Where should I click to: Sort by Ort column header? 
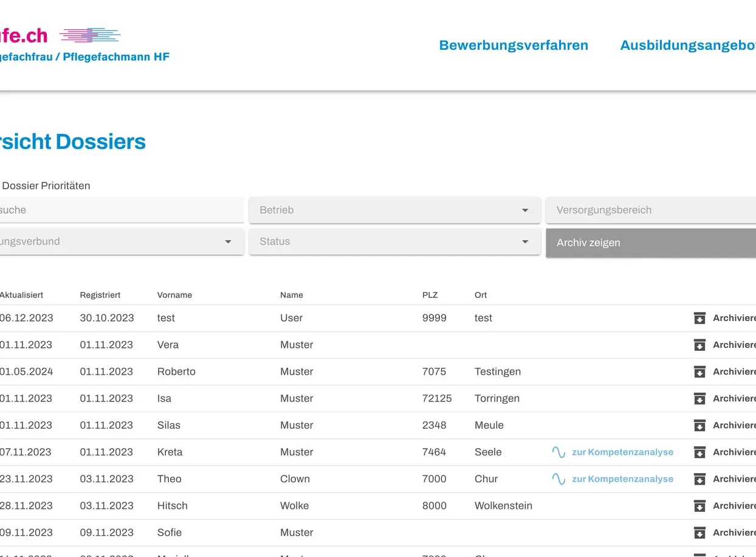pos(481,295)
